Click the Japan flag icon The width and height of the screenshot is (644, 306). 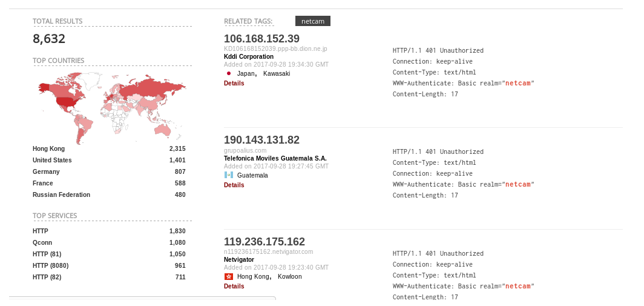229,73
